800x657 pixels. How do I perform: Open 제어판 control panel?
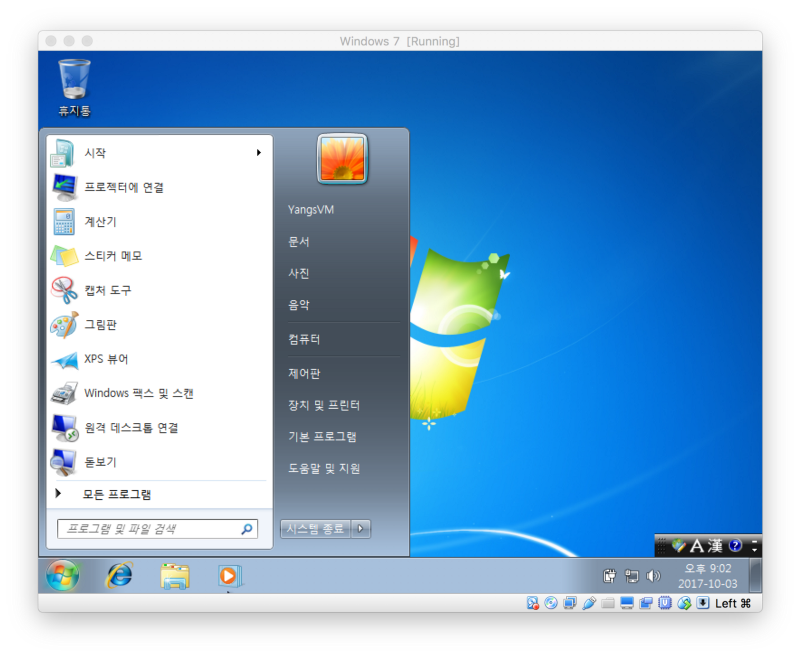pos(304,373)
